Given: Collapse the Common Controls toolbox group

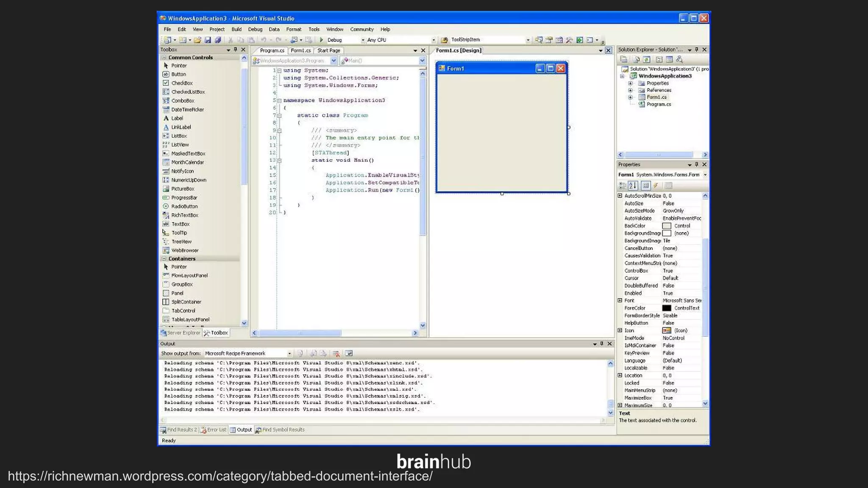Looking at the screenshot, I should 164,57.
